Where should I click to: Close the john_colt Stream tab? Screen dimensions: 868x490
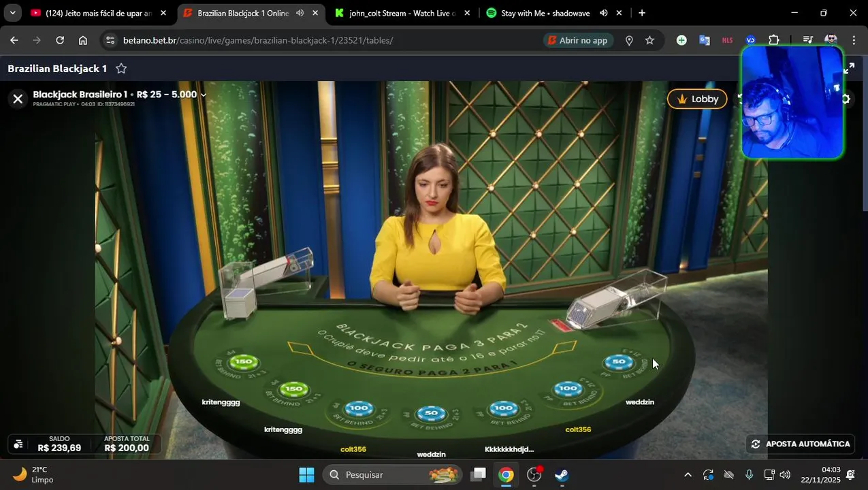click(x=466, y=13)
